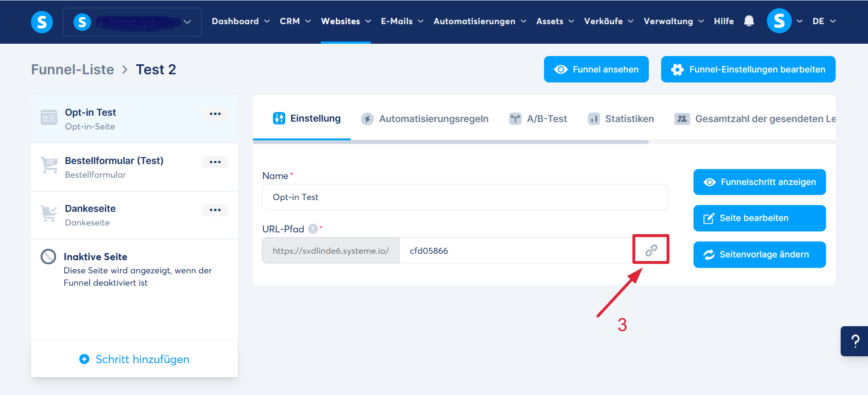
Task: Click the user profile avatar
Action: (x=779, y=21)
